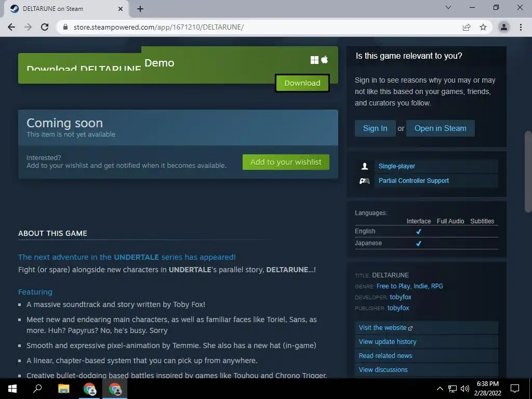Click View discussions link
This screenshot has width=532, height=399.
tap(383, 369)
